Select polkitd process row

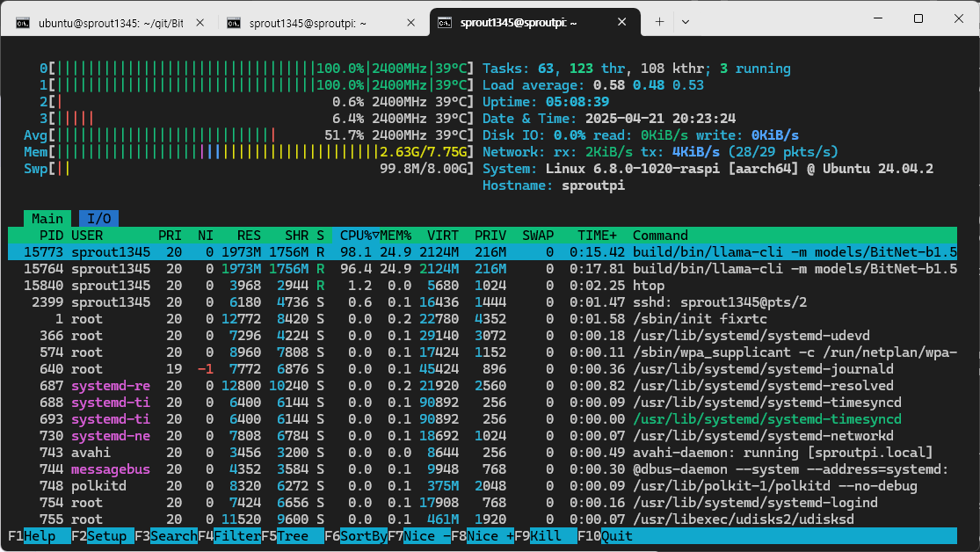click(483, 486)
